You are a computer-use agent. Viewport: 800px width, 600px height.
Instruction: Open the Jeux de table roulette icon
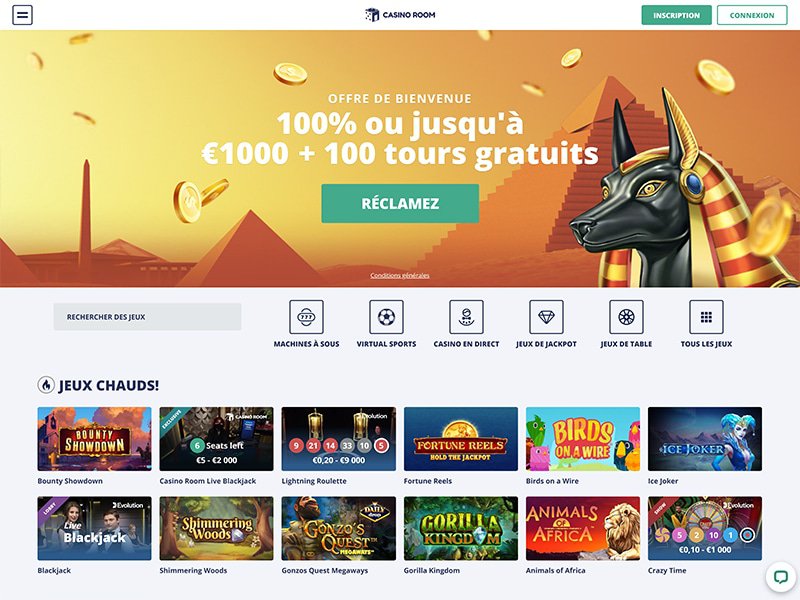627,317
